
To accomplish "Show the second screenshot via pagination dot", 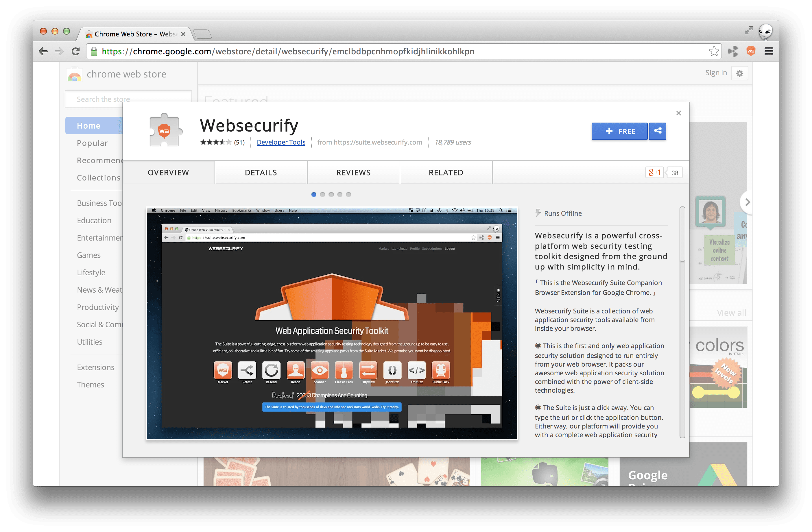I will point(322,194).
